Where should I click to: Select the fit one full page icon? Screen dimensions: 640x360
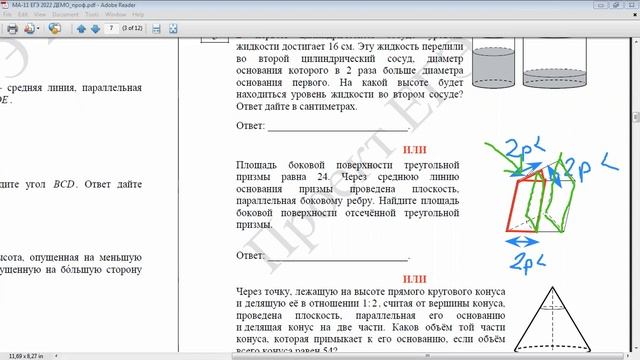[x=173, y=29]
